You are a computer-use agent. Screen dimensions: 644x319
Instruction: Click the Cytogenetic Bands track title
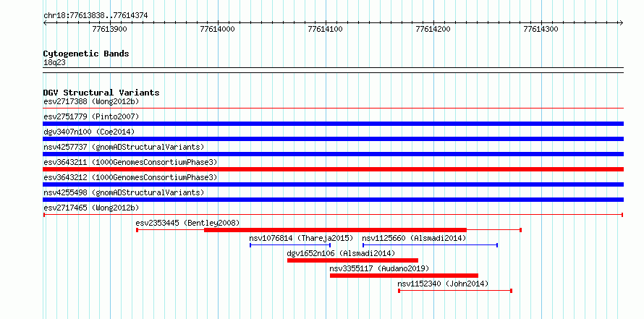(x=86, y=54)
